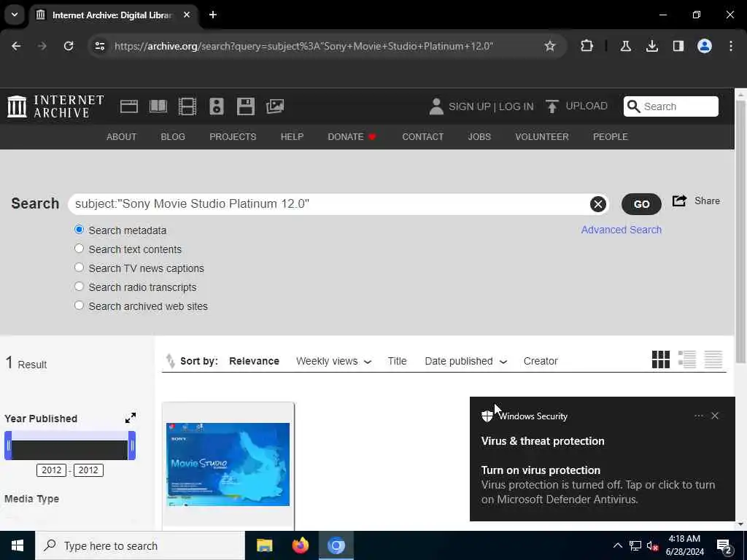The height and width of the screenshot is (560, 747).
Task: Click the Upload arrow icon
Action: 551,106
